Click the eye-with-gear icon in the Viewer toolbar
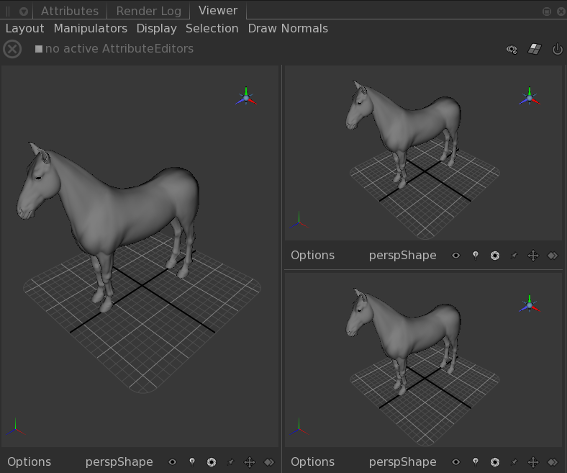This screenshot has width=567, height=473. coord(512,49)
